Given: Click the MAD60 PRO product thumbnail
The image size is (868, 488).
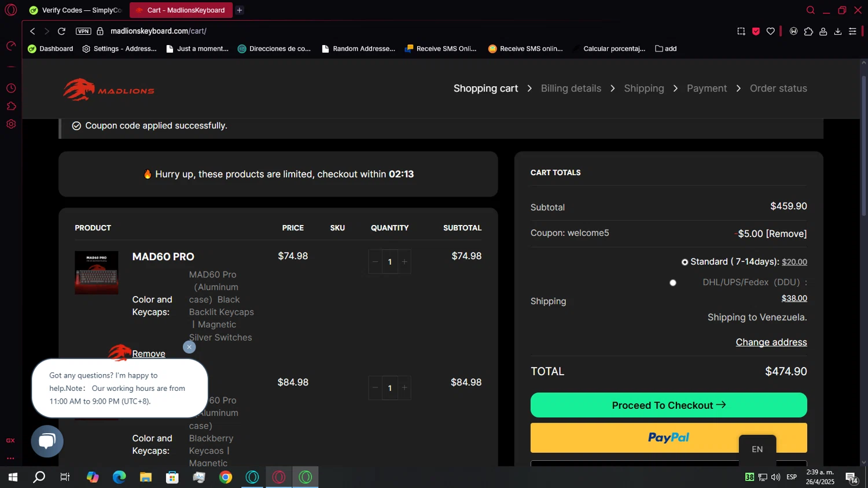Looking at the screenshot, I should click(97, 273).
